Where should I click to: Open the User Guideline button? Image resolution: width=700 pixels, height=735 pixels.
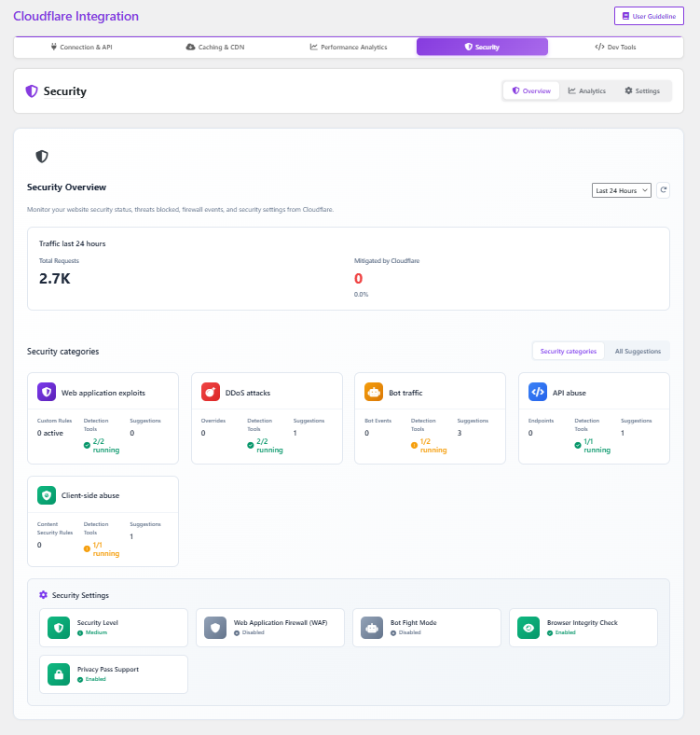(649, 16)
